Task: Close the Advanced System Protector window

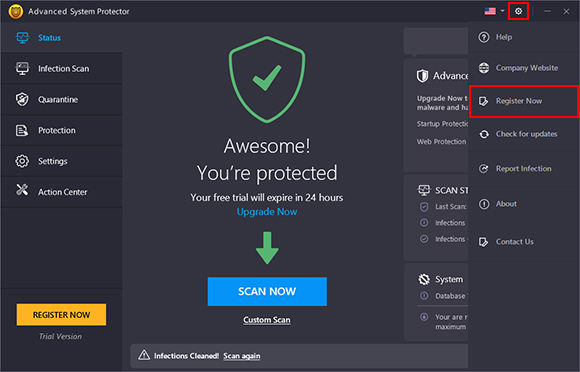Action: 566,11
